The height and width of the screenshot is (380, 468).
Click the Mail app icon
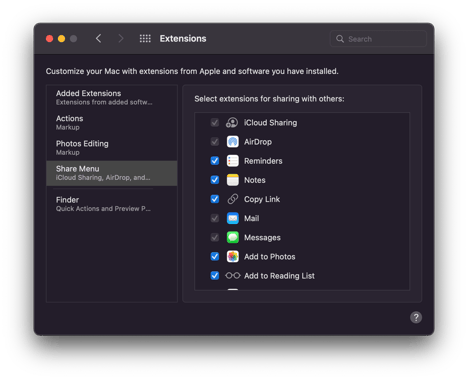[x=233, y=218]
